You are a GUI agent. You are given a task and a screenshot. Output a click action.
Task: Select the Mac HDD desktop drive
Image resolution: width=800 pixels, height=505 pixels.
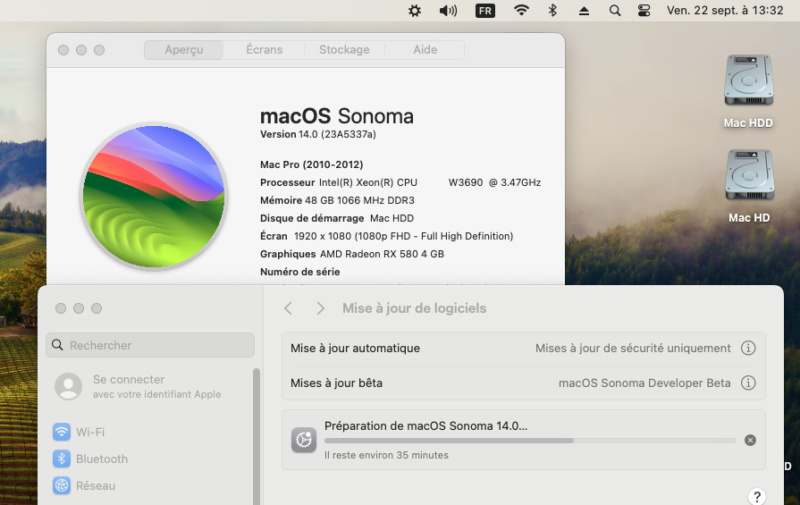[748, 91]
